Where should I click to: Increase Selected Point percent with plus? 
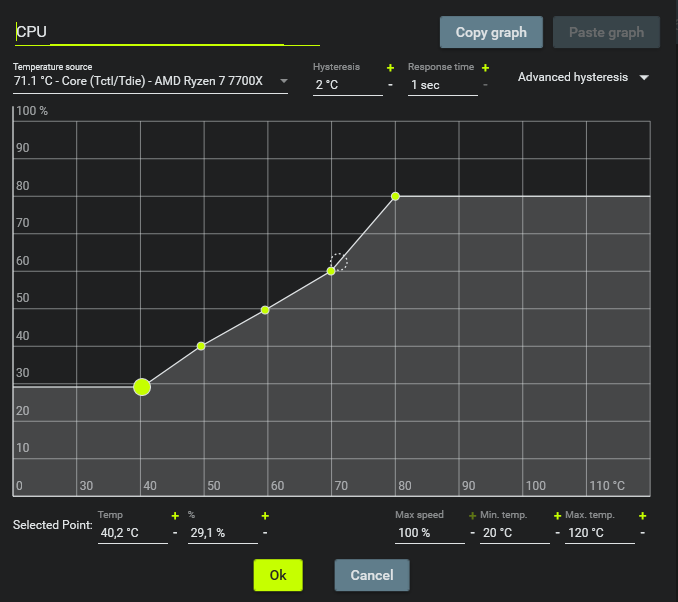click(x=265, y=516)
